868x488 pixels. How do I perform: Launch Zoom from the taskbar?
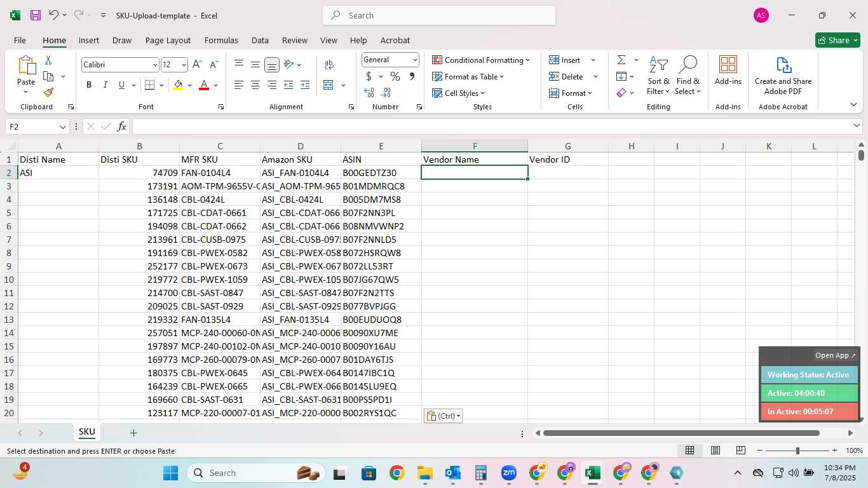coord(508,473)
